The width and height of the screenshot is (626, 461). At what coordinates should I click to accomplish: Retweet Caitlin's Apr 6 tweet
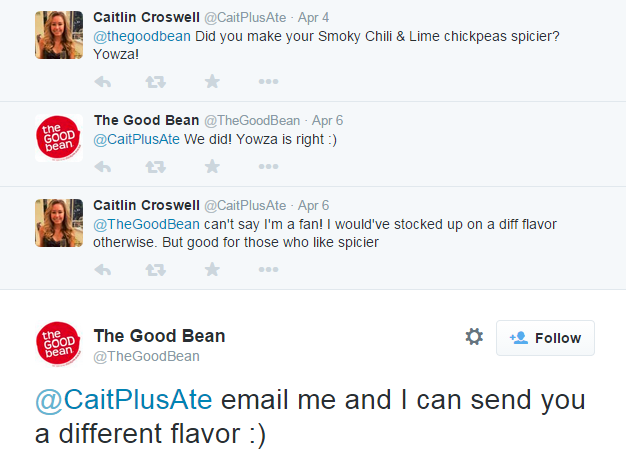pos(155,270)
